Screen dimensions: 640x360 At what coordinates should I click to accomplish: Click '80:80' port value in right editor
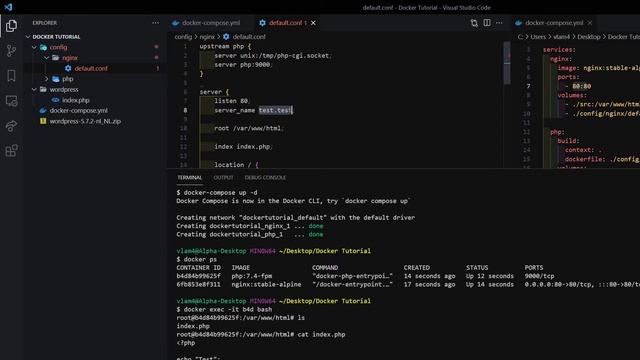(582, 86)
